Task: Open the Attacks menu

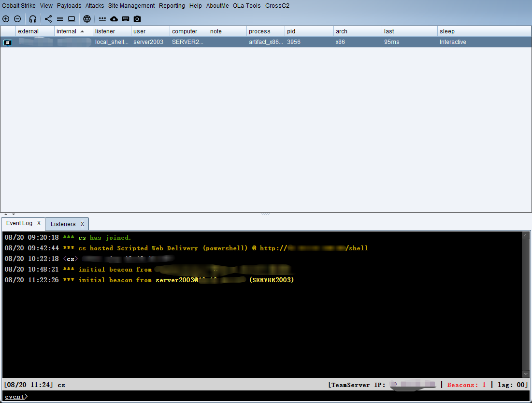Action: tap(95, 6)
